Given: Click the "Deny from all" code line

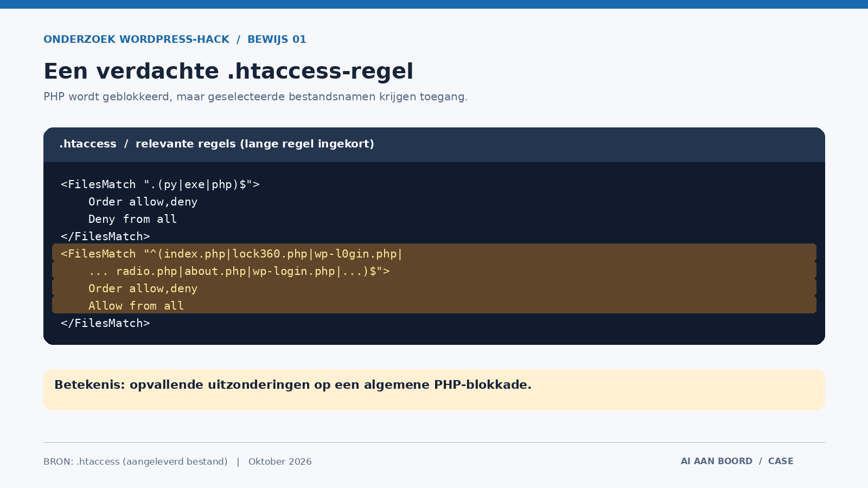Looking at the screenshot, I should coord(132,219).
